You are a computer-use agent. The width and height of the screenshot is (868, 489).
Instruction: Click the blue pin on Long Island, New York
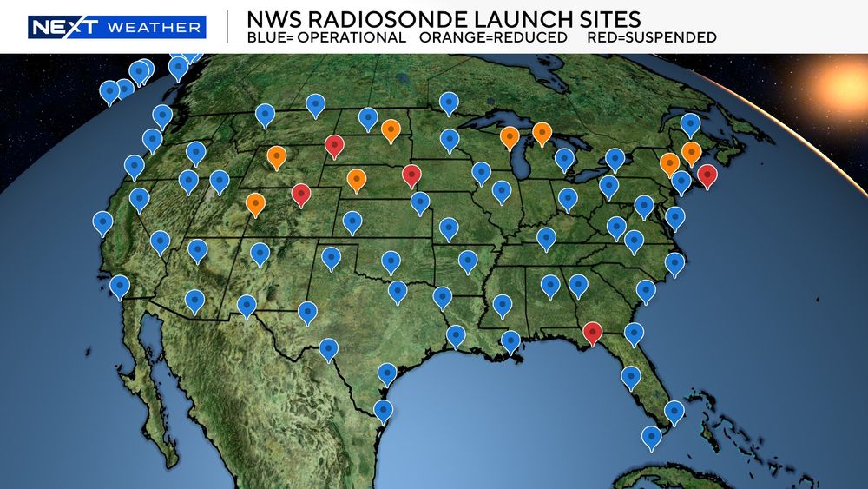pyautogui.click(x=681, y=182)
